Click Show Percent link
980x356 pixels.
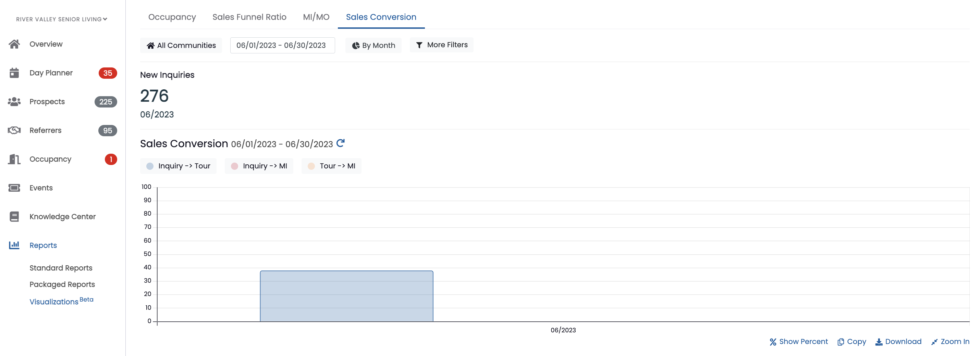(798, 342)
